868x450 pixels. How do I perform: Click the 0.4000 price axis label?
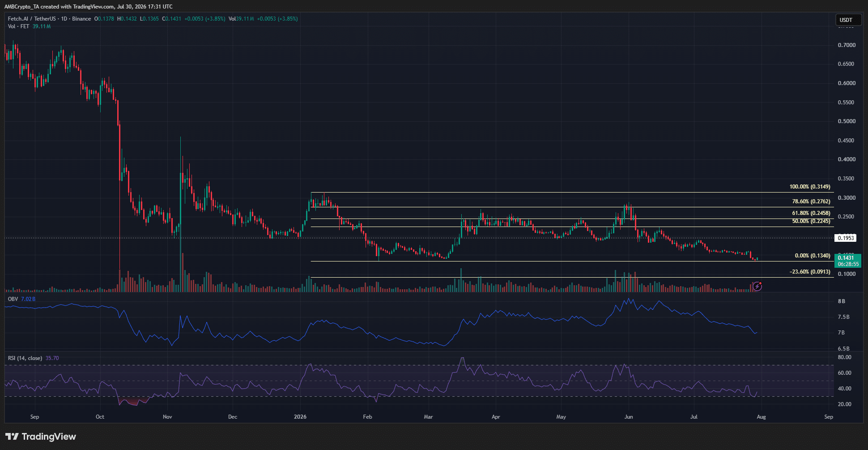pos(847,159)
